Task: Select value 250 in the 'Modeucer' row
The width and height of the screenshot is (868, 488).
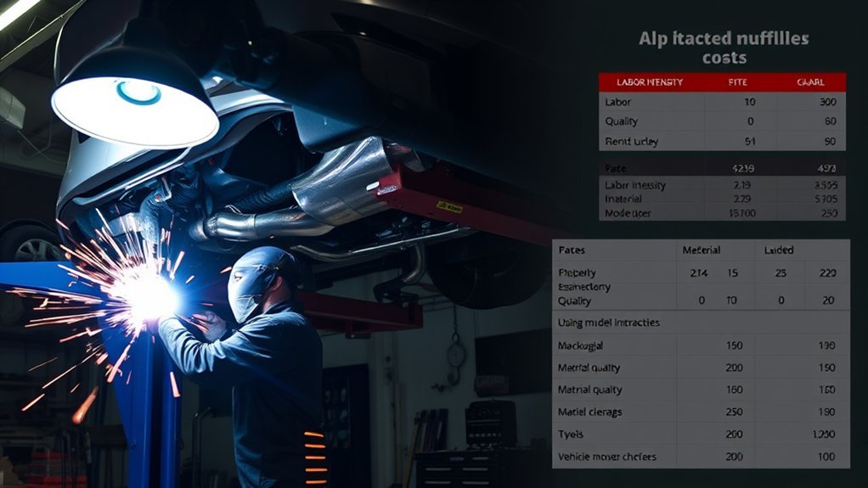Action: pos(829,213)
